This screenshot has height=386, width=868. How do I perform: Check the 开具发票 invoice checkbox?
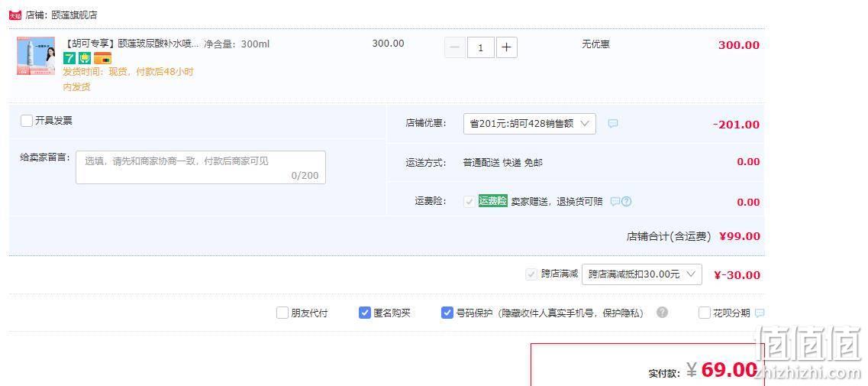coord(27,121)
